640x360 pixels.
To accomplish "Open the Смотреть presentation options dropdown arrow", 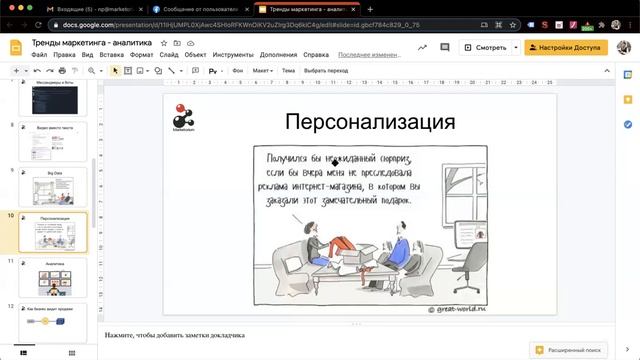I will 516,48.
